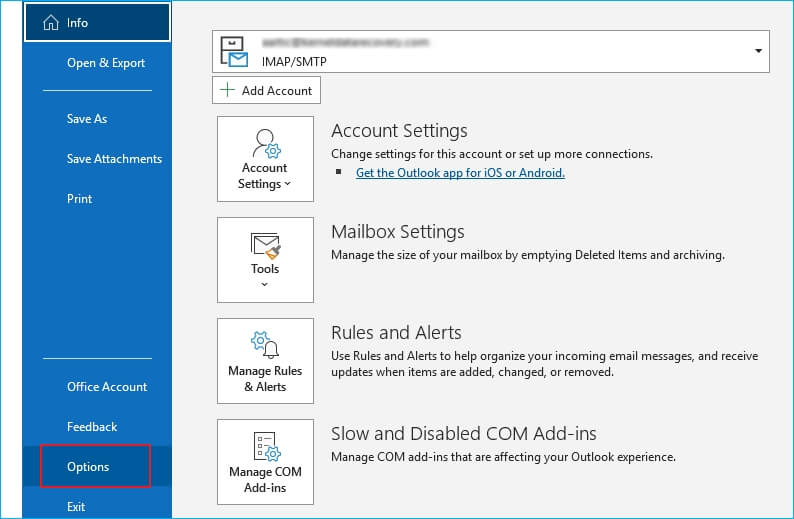Viewport: 794px width, 519px height.
Task: Click the Account Settings heading text
Action: (399, 131)
